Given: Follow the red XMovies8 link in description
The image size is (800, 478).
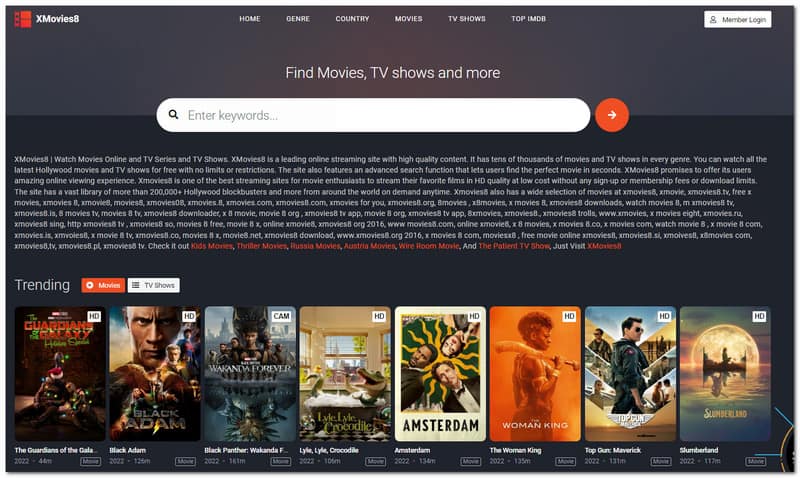Looking at the screenshot, I should 604,246.
